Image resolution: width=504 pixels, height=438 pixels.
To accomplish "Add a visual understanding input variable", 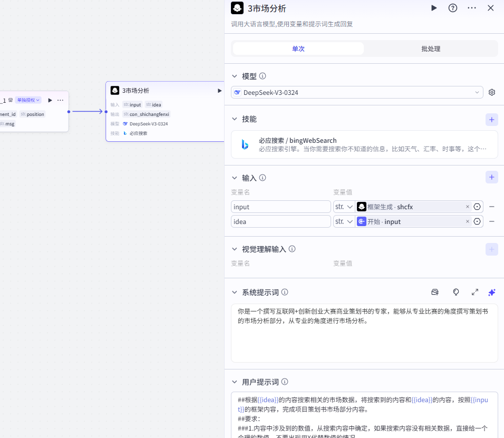I will (491, 249).
